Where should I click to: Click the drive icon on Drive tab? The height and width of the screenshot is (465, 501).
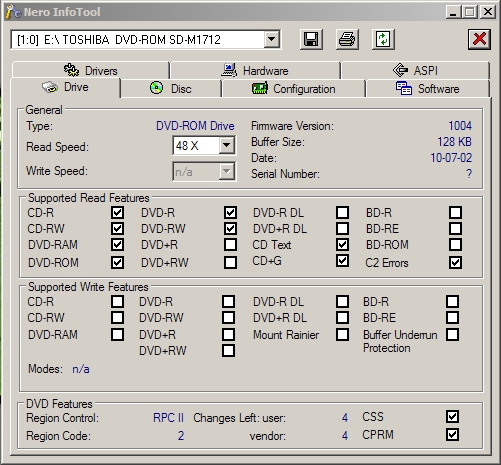point(50,87)
